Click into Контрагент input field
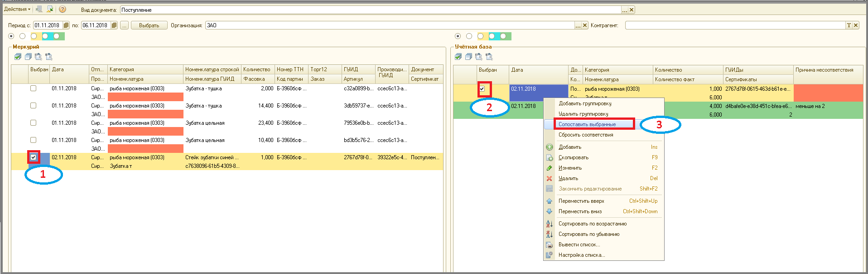Screen dimensions: 868x274 point(735,25)
